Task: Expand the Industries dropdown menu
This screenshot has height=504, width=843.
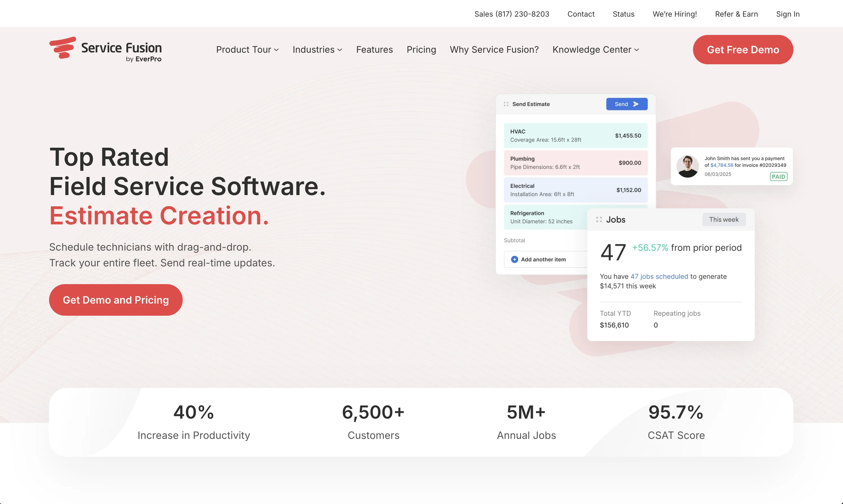Action: coord(317,50)
